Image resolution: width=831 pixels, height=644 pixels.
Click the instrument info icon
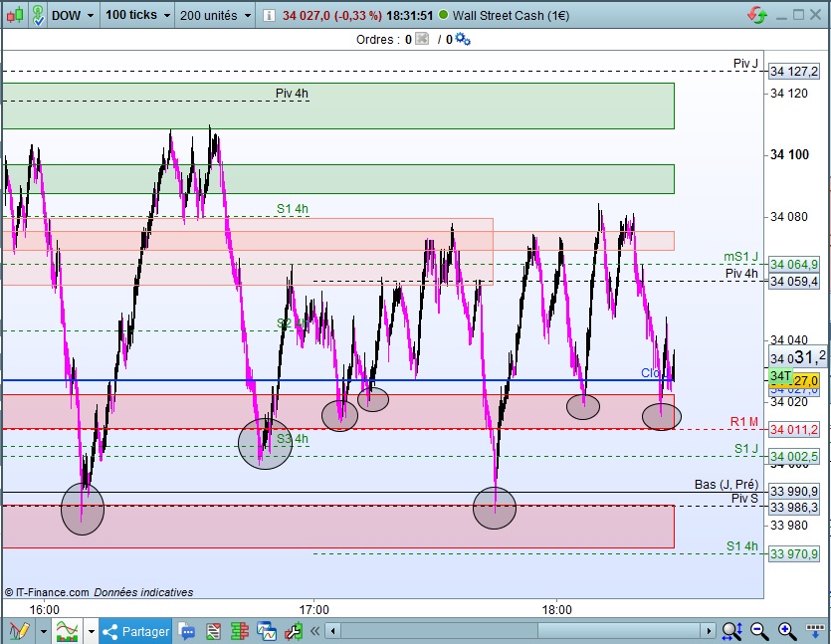(x=269, y=15)
